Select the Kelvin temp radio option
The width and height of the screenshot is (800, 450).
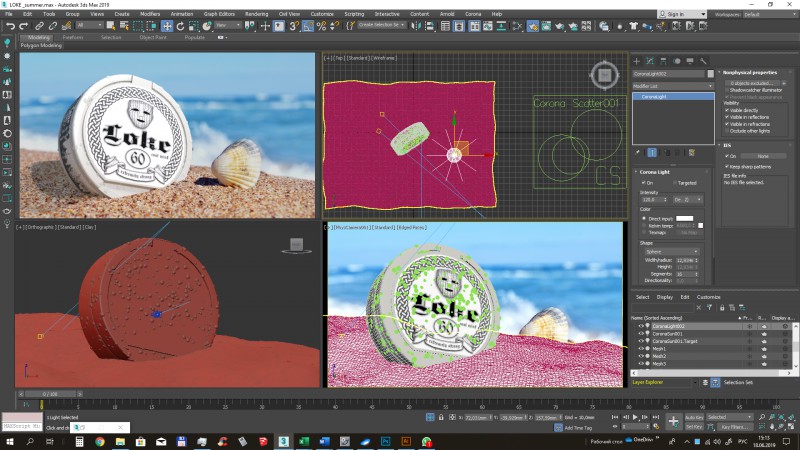[x=645, y=224]
